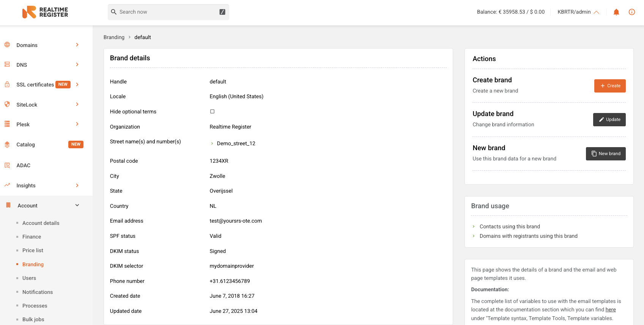Collapse the Account menu section
Image resolution: width=644 pixels, height=325 pixels.
pyautogui.click(x=77, y=205)
